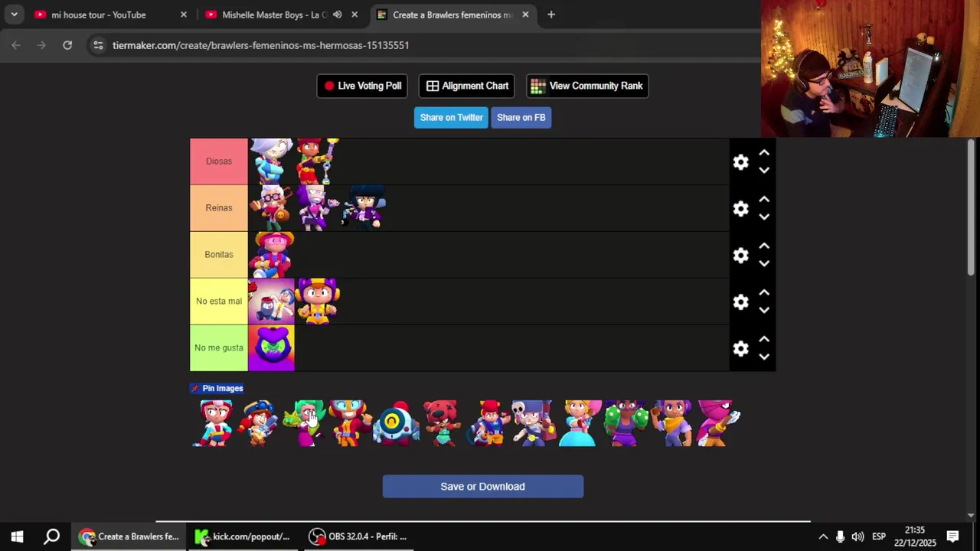Switch to kick.com popout taskbar window
The height and width of the screenshot is (551, 980).
click(x=243, y=536)
